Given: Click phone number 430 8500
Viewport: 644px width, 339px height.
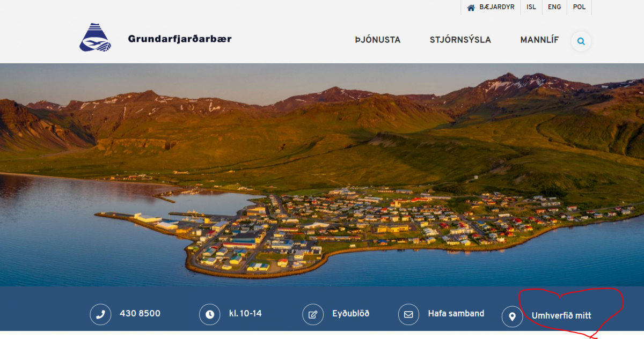Looking at the screenshot, I should pos(140,314).
